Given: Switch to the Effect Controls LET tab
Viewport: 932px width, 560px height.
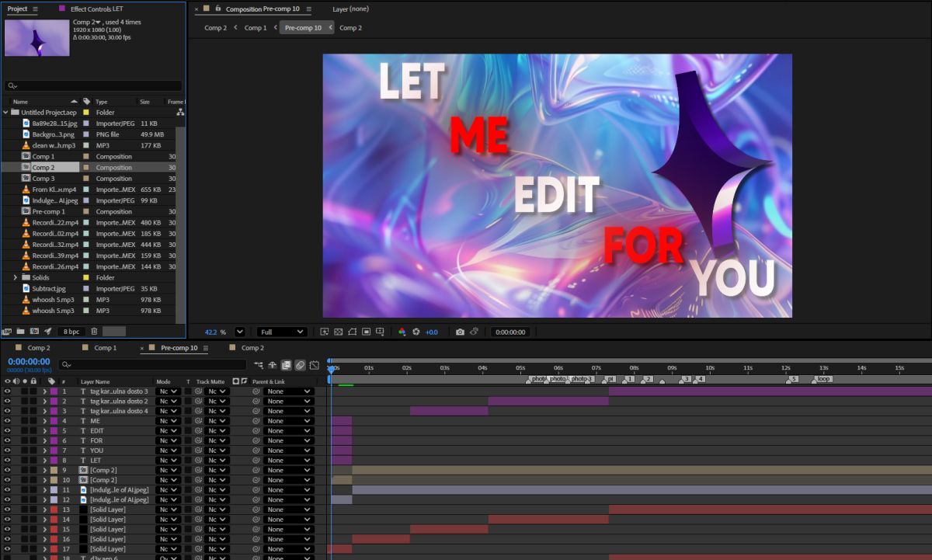Looking at the screenshot, I should click(x=96, y=9).
